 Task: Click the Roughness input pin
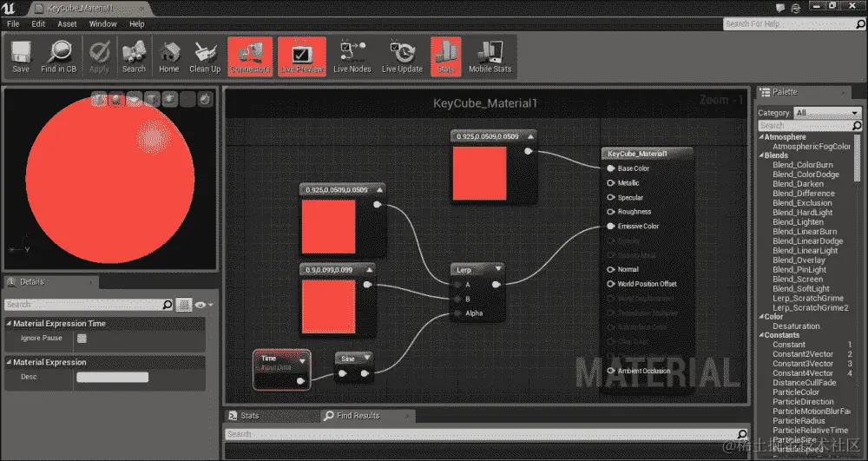coord(610,212)
